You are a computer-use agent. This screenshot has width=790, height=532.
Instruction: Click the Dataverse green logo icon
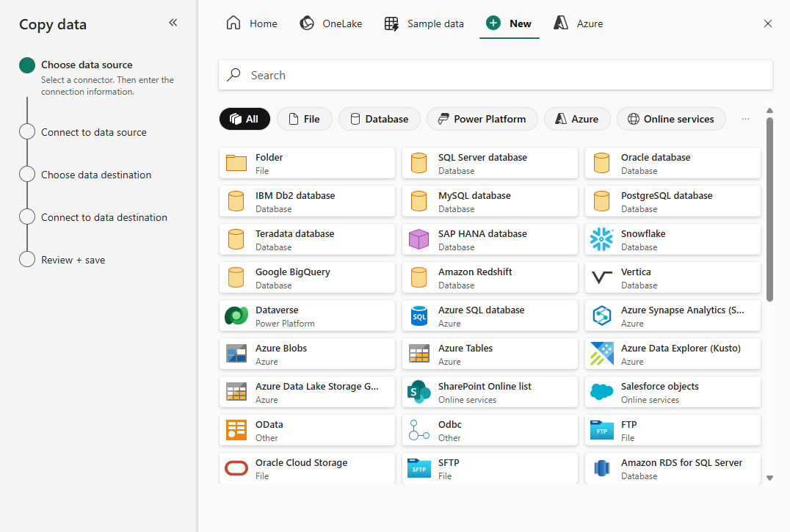click(x=236, y=316)
